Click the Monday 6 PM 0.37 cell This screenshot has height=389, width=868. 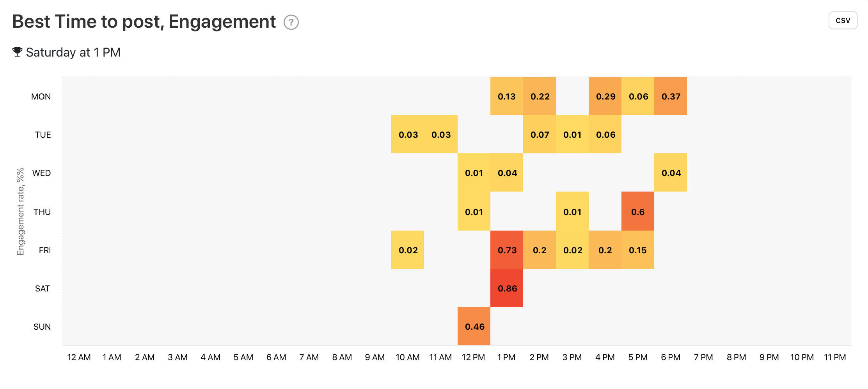(671, 96)
